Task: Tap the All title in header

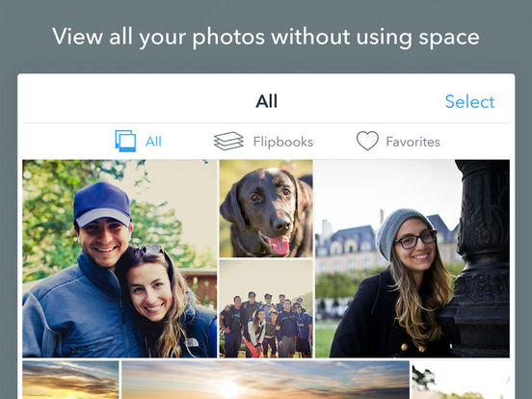Action: click(x=267, y=101)
